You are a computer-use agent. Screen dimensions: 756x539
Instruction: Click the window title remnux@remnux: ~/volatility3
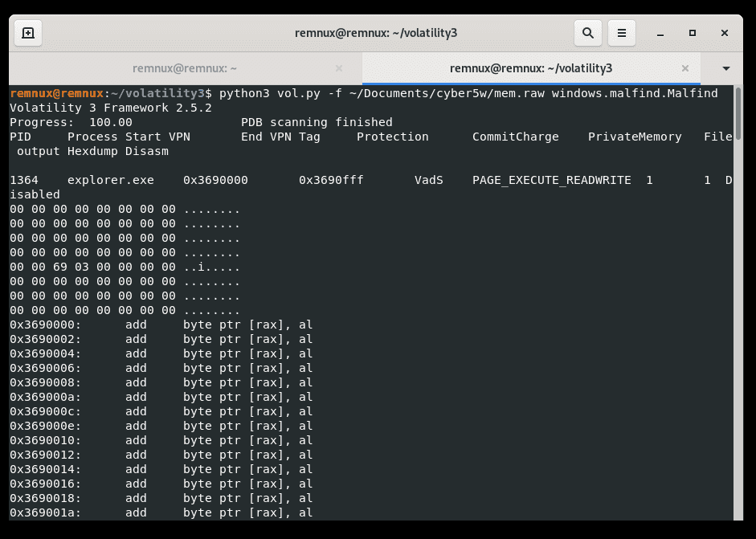coord(375,33)
